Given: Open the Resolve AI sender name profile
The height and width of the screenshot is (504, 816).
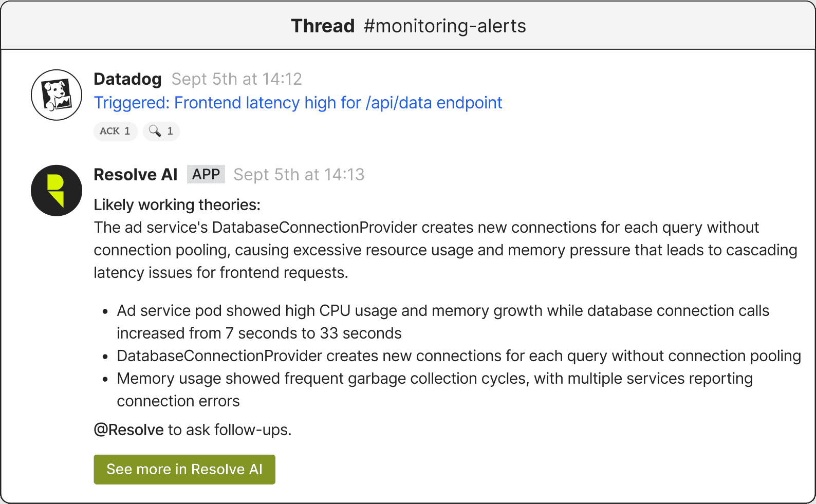Looking at the screenshot, I should tap(136, 175).
